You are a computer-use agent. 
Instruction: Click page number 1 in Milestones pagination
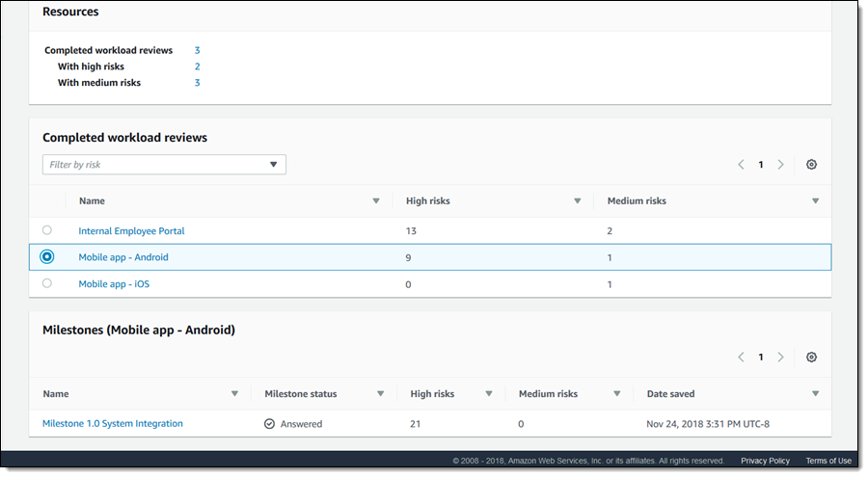761,358
